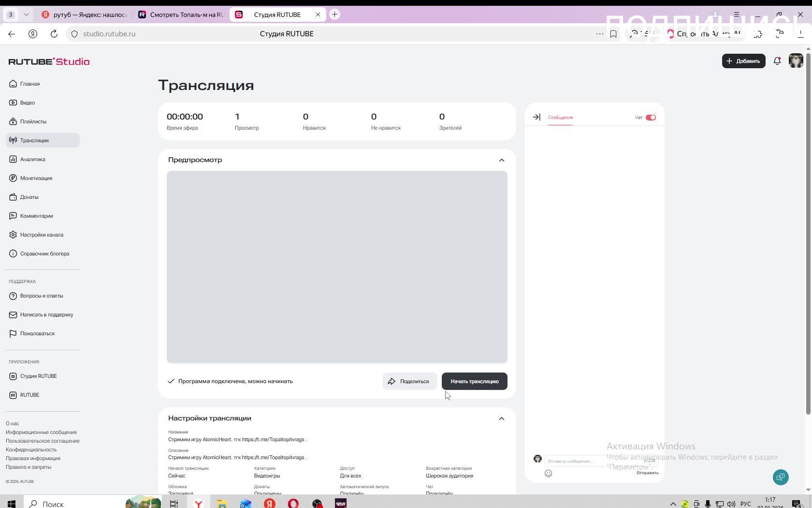Click Начать трансляцию button
812x508 pixels.
(474, 381)
